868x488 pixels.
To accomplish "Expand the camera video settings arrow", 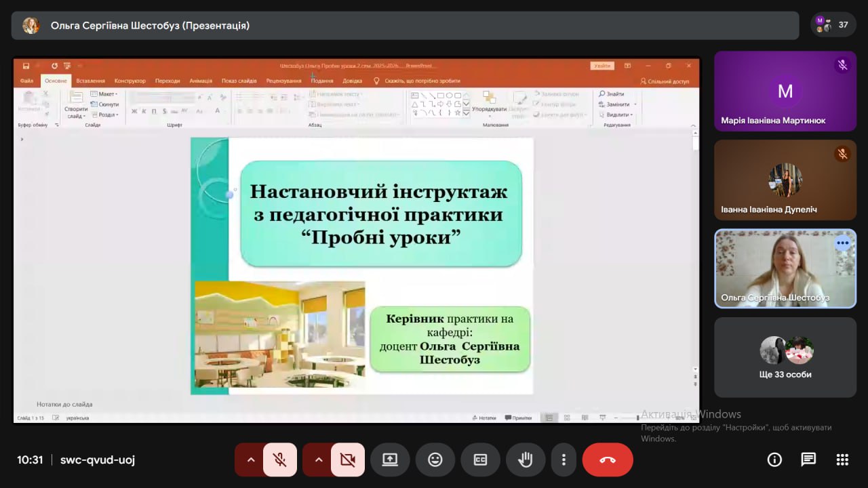I will pyautogui.click(x=319, y=460).
